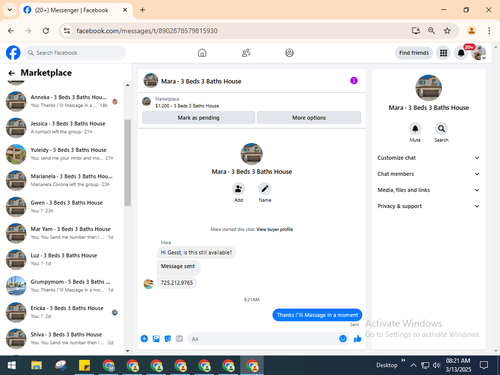This screenshot has width=500, height=375.
Task: Expand Customize chat section
Action: pos(428,158)
